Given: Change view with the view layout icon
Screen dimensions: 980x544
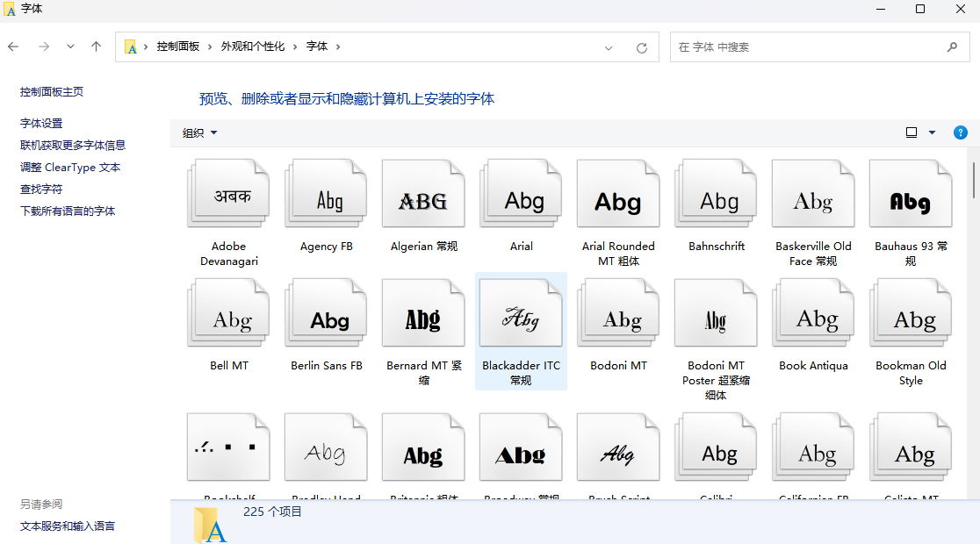Looking at the screenshot, I should (912, 132).
